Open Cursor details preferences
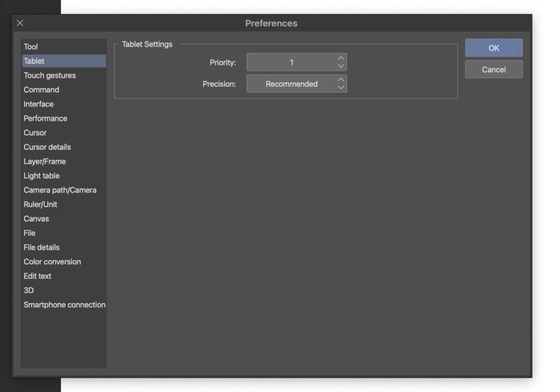560x392 pixels. click(x=47, y=147)
